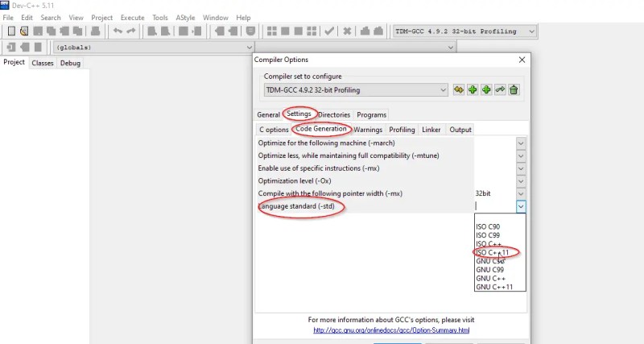Choose GNU C++11 from the standard list
Screen dimensions: 644x344
[x=500, y=287]
